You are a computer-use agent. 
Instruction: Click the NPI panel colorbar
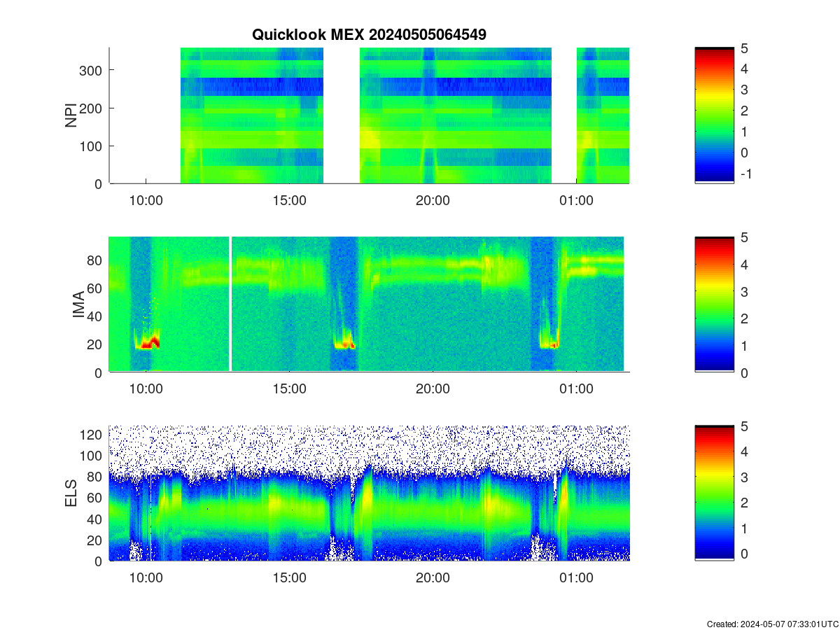(x=714, y=115)
